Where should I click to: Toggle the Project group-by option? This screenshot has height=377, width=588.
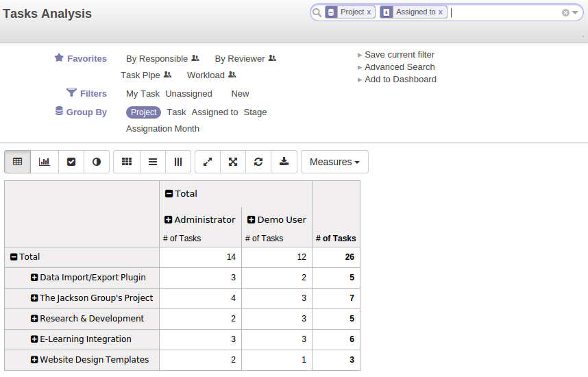pyautogui.click(x=144, y=112)
